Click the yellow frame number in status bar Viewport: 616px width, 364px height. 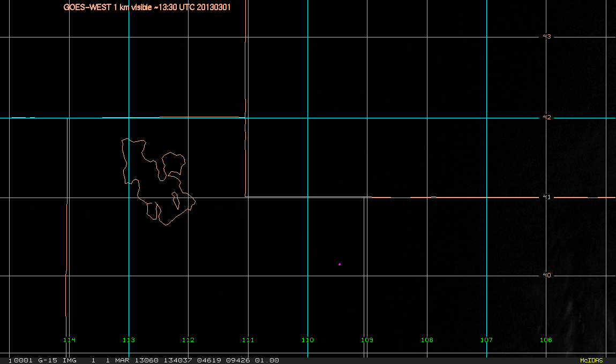10,360
